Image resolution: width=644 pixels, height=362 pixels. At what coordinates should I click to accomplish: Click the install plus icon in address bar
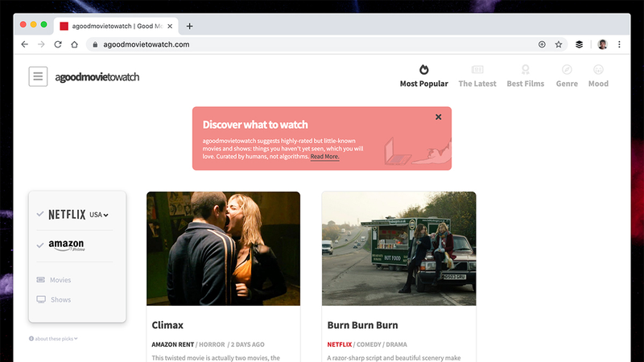tap(542, 44)
